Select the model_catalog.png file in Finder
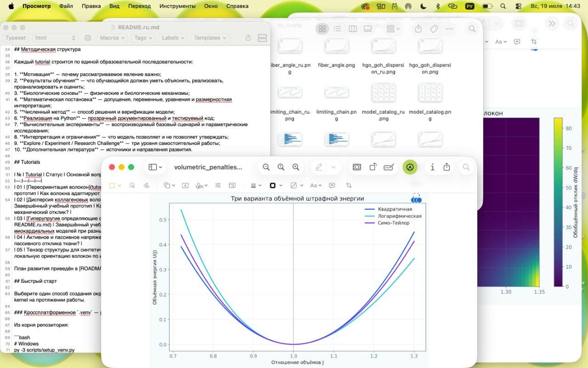This screenshot has width=588, height=368. point(430,102)
